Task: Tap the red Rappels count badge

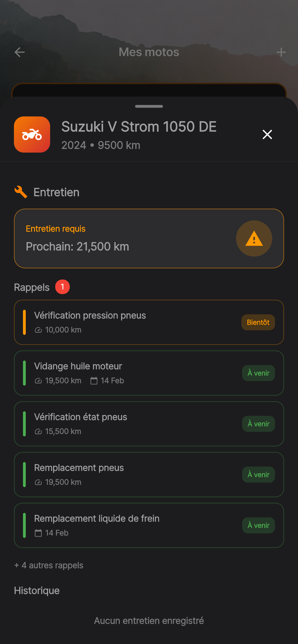Action: coord(62,287)
